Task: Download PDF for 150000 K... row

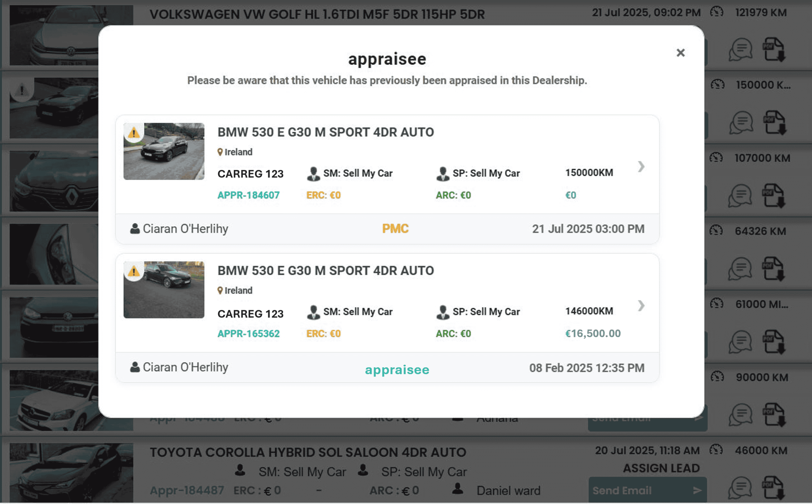Action: [774, 123]
